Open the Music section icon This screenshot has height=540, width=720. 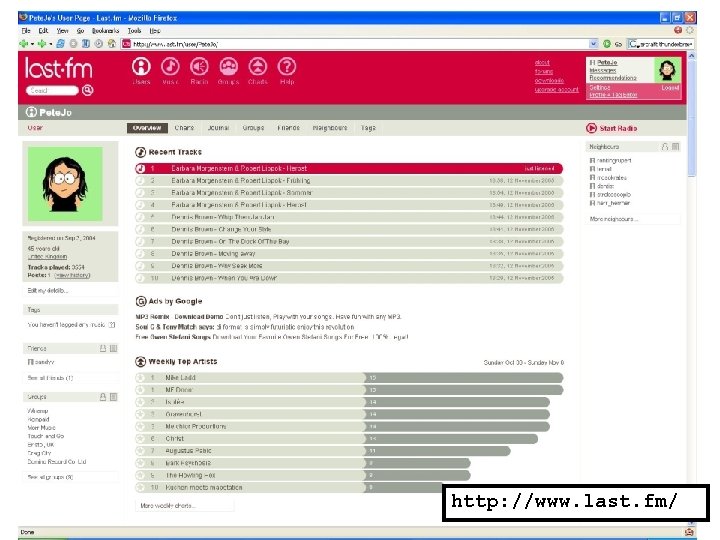pos(170,67)
